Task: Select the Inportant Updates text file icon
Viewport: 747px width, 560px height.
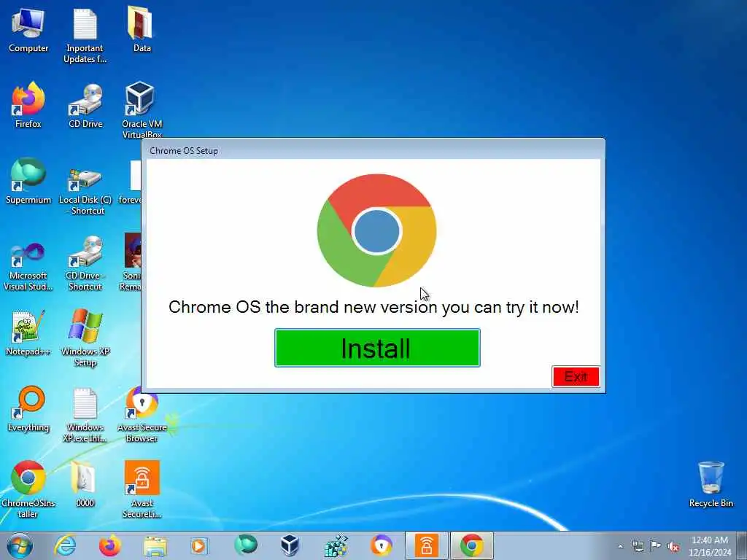Action: coord(85,35)
